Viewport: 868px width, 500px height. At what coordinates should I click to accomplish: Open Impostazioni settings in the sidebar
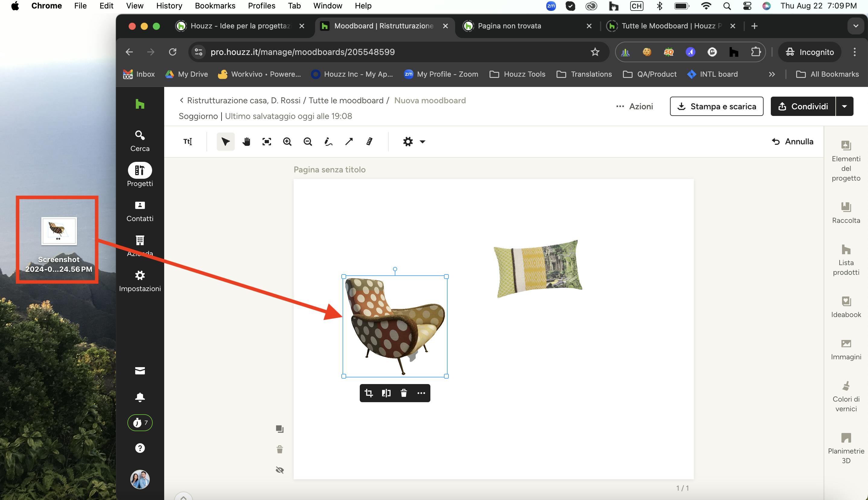point(140,281)
